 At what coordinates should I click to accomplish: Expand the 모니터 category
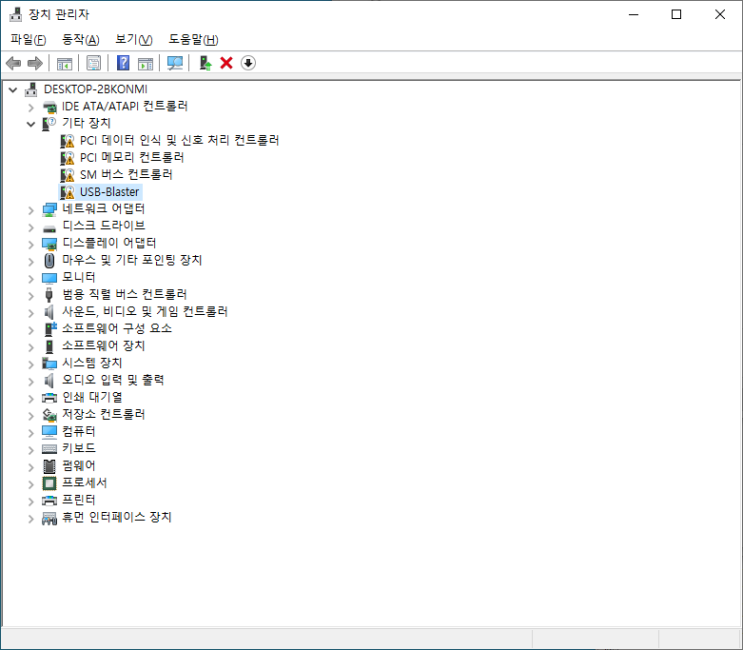coord(31,279)
